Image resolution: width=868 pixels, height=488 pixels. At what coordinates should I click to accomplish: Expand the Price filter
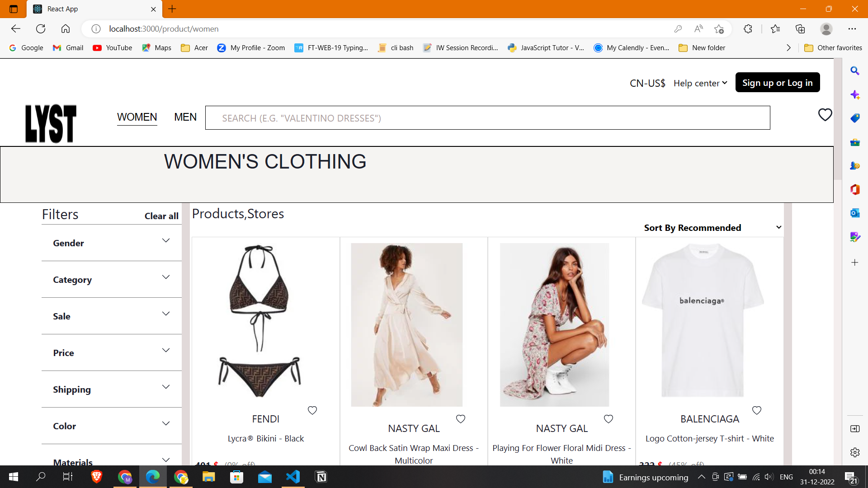pyautogui.click(x=112, y=353)
